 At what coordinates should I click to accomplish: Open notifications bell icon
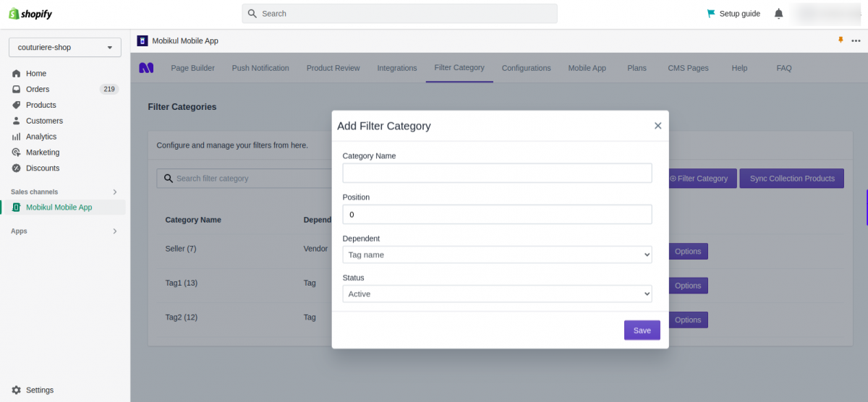pyautogui.click(x=778, y=14)
